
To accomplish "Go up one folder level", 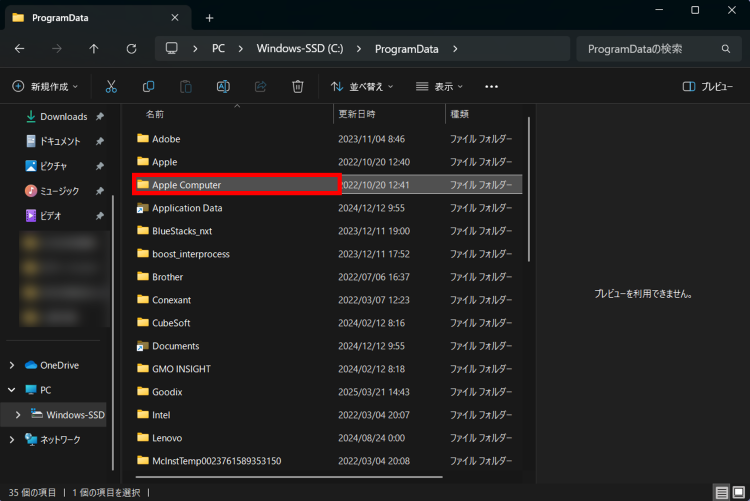I will pos(94,49).
